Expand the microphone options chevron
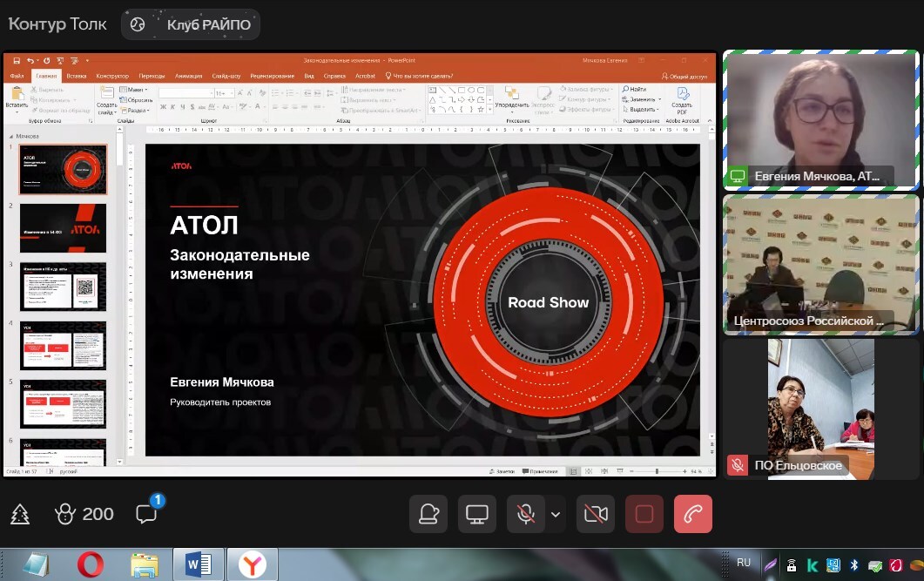 pos(555,515)
